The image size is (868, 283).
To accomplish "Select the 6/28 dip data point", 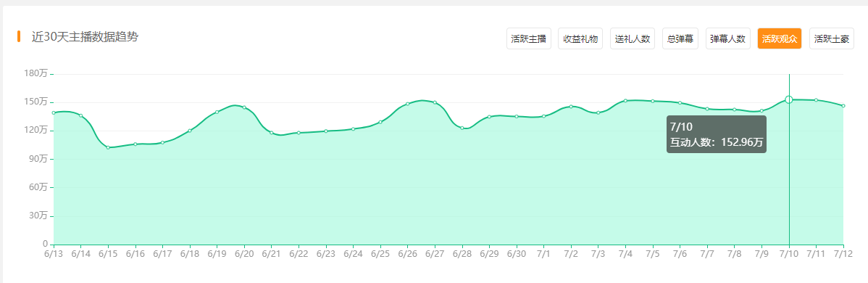I will pyautogui.click(x=462, y=128).
